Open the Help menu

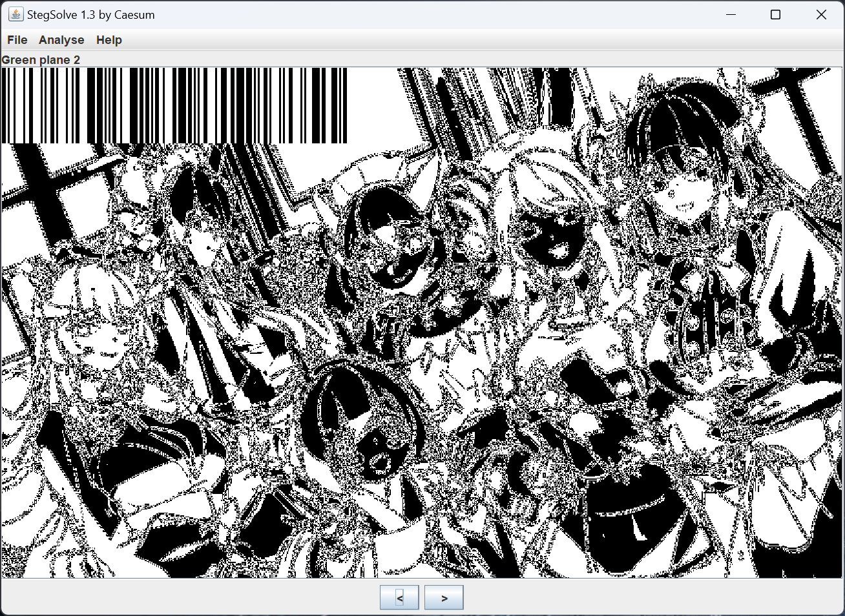click(x=109, y=40)
